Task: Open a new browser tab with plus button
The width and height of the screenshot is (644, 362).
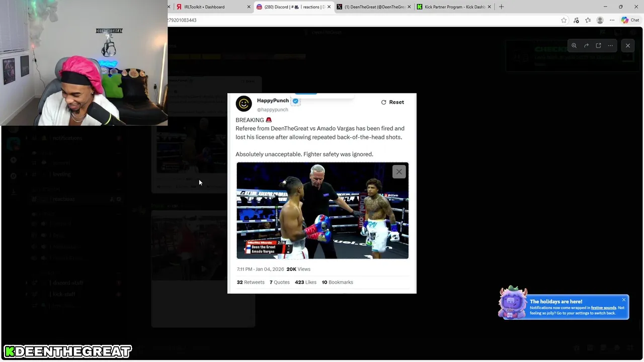Action: pyautogui.click(x=501, y=7)
